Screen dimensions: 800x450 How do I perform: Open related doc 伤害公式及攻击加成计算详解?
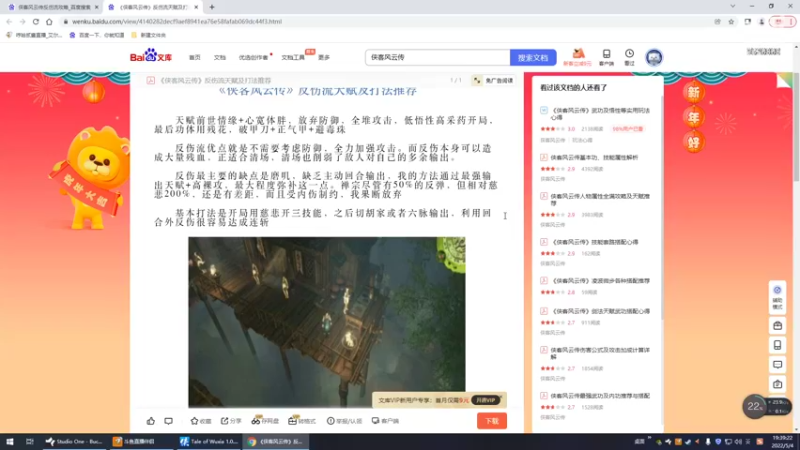coord(600,354)
